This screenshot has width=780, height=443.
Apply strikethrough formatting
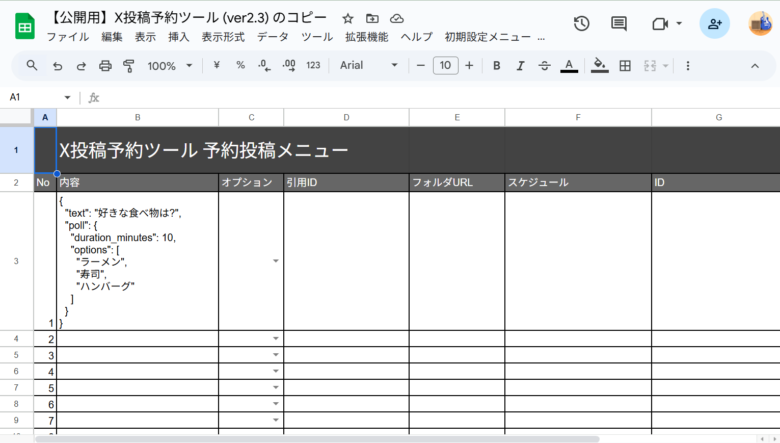click(545, 66)
